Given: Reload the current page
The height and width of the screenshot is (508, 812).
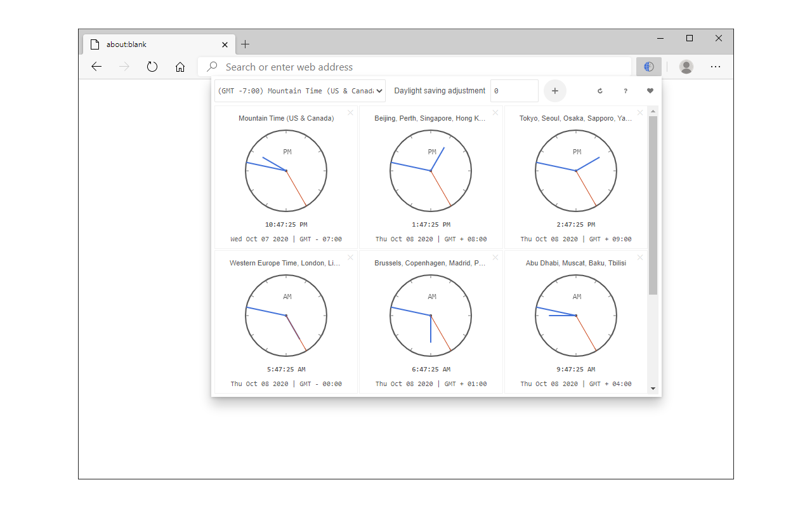Looking at the screenshot, I should [x=152, y=67].
